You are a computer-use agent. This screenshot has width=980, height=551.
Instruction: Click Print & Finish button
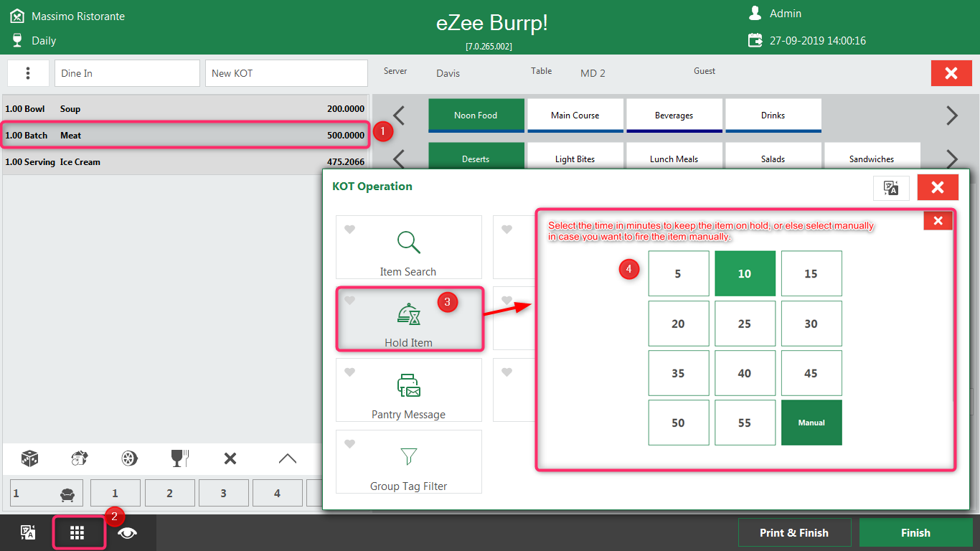(x=795, y=533)
